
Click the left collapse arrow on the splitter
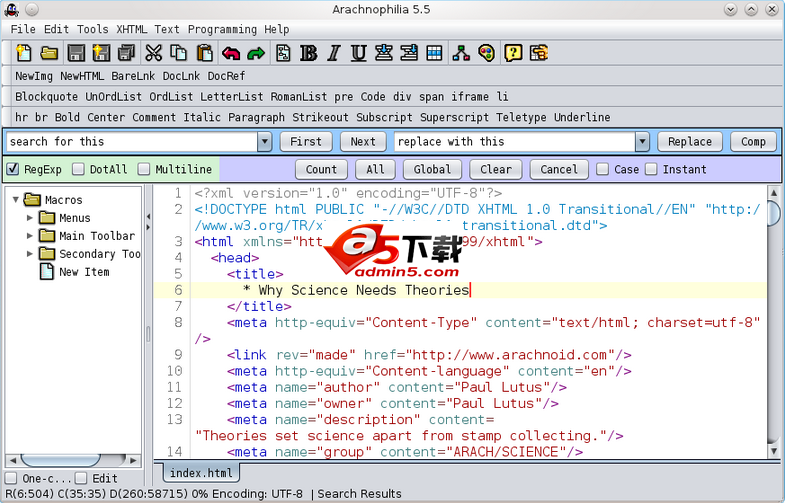click(x=148, y=217)
